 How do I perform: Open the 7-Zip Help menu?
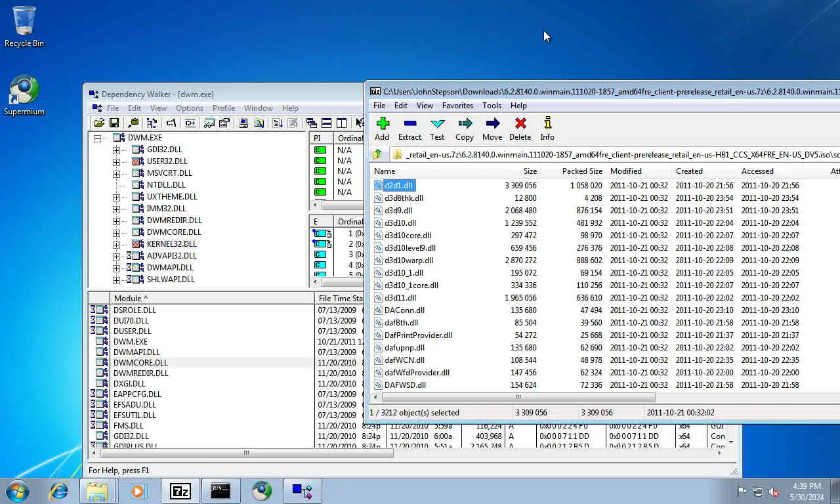point(518,106)
